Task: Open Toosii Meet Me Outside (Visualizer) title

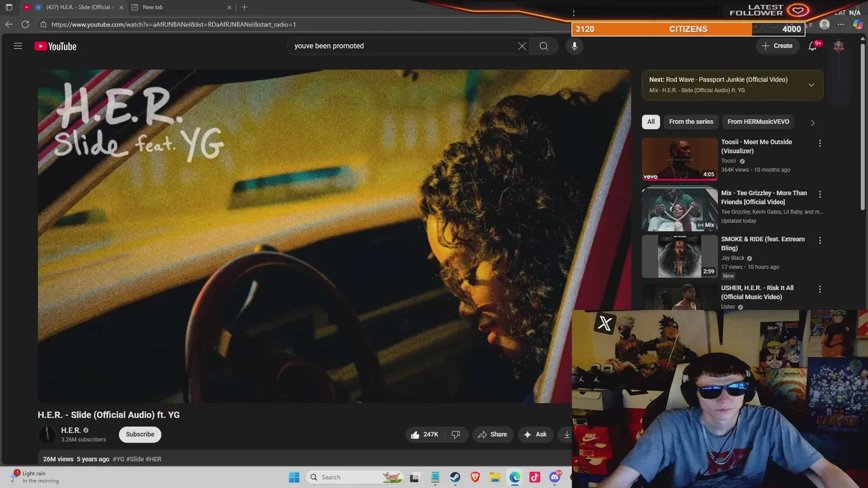Action: [756, 146]
